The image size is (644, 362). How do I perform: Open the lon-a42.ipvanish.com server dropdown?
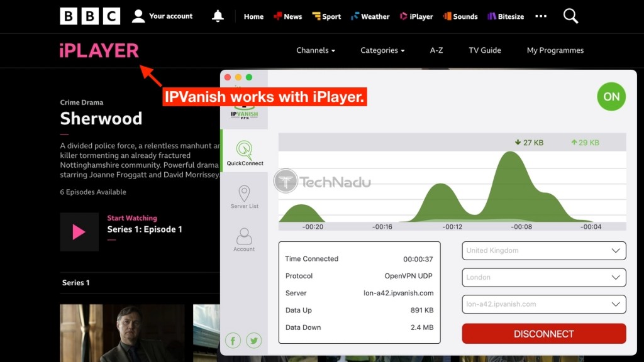pyautogui.click(x=544, y=304)
